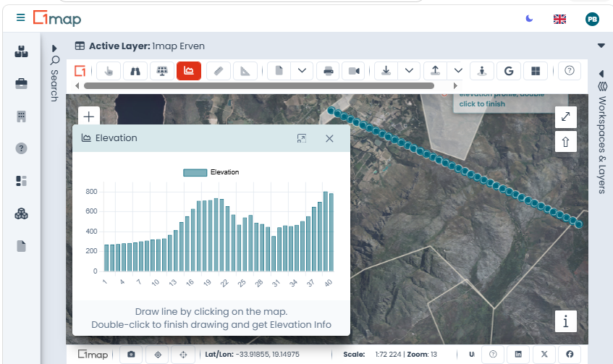
Task: Click the toolbar horizontal scrollbar
Action: point(259,85)
